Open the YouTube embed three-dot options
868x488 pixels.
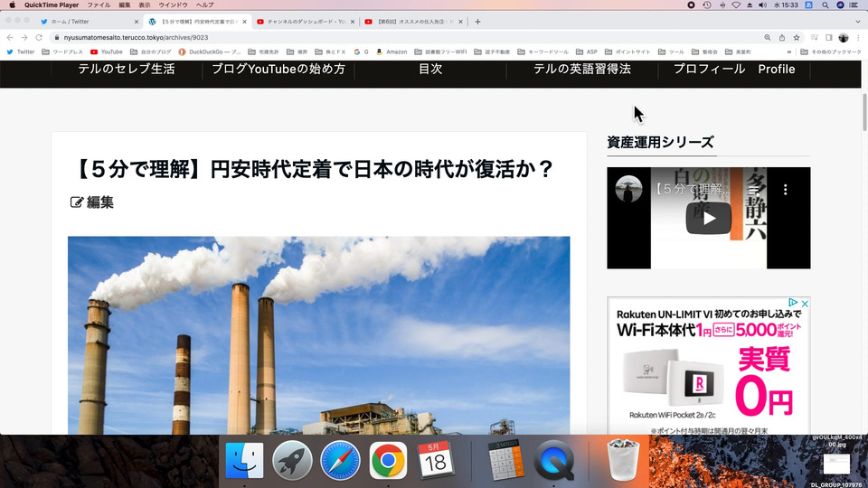[x=785, y=190]
